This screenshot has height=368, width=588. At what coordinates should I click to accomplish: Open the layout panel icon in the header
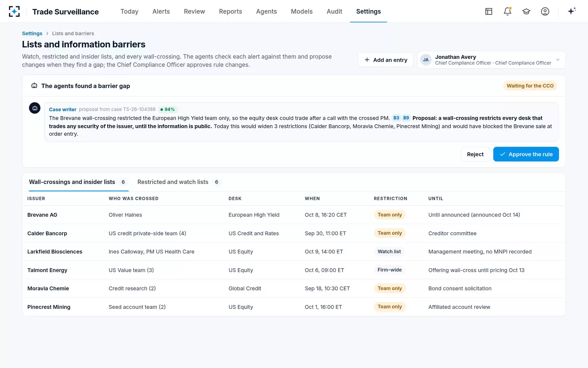(x=489, y=11)
